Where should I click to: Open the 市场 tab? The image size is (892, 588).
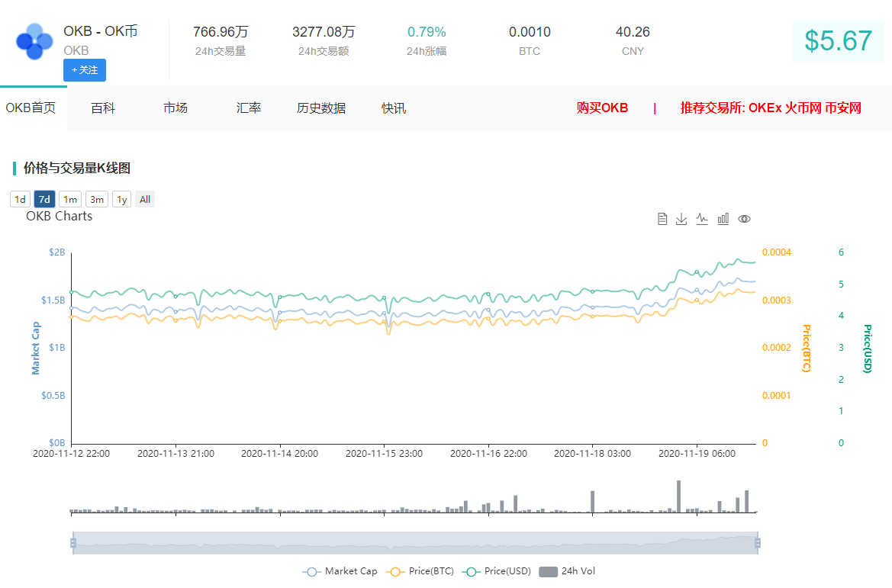pos(175,108)
